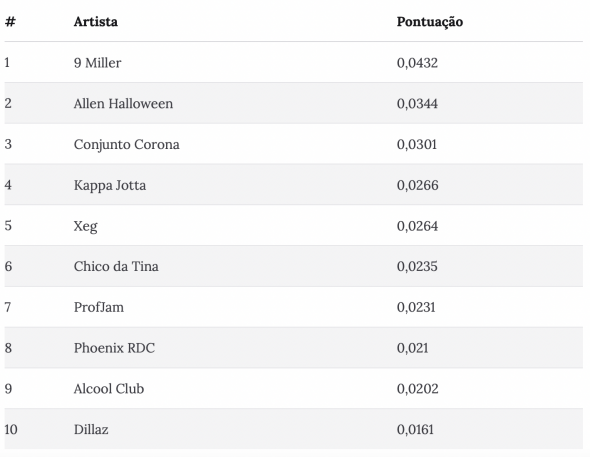
Task: Select the Dillaz artist name
Action: click(x=91, y=430)
